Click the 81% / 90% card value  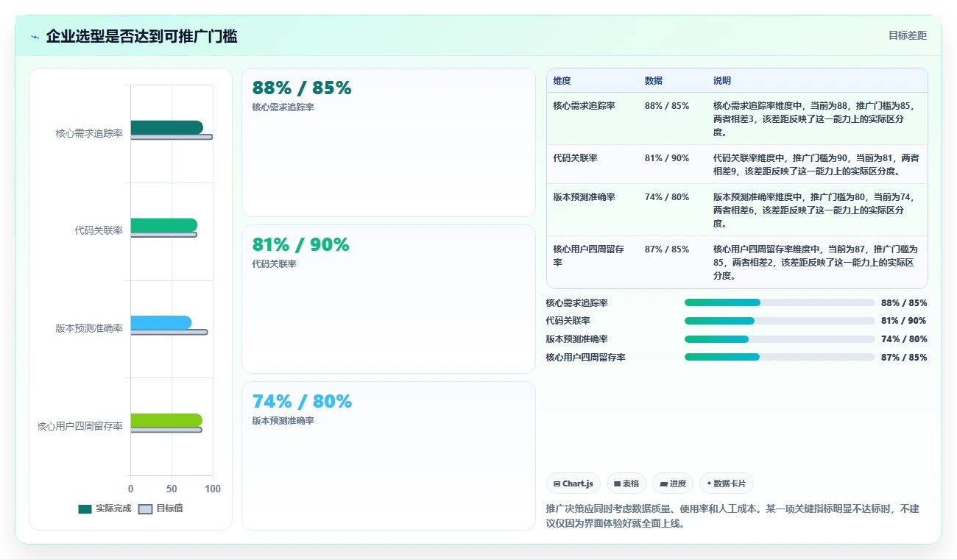point(300,244)
